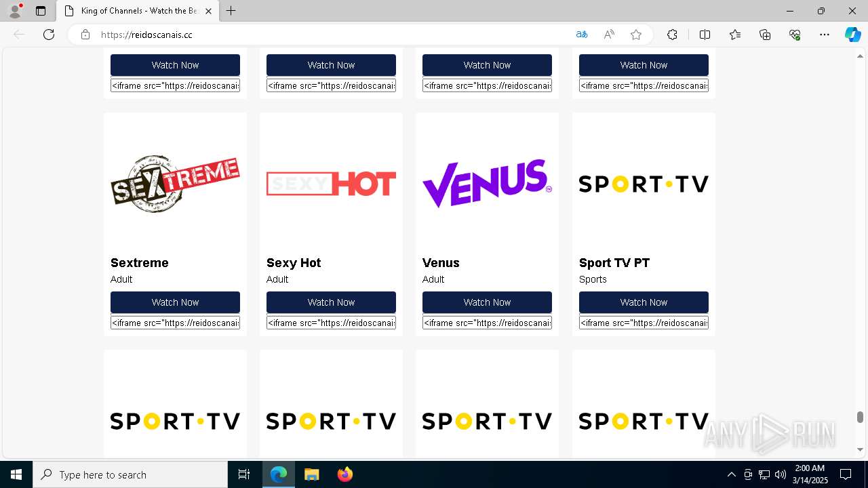Add this page to favorites
868x488 pixels.
(x=636, y=35)
